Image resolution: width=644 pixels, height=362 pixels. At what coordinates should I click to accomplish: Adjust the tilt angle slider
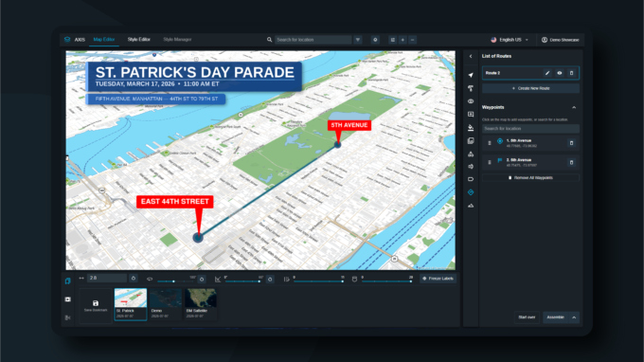click(x=243, y=281)
